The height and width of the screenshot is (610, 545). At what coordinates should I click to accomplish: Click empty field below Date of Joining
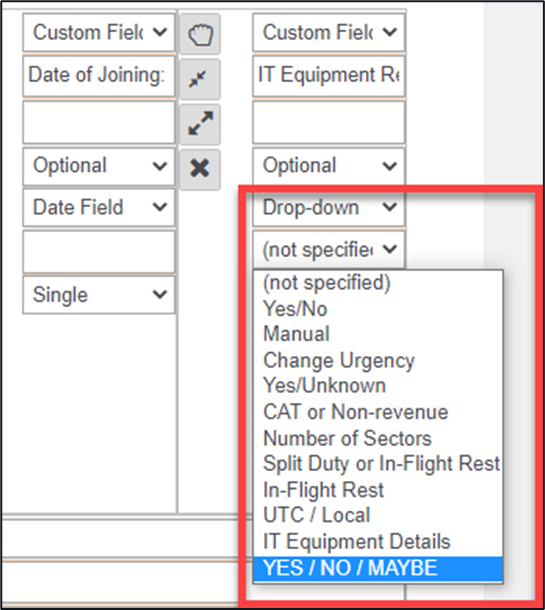tap(99, 123)
